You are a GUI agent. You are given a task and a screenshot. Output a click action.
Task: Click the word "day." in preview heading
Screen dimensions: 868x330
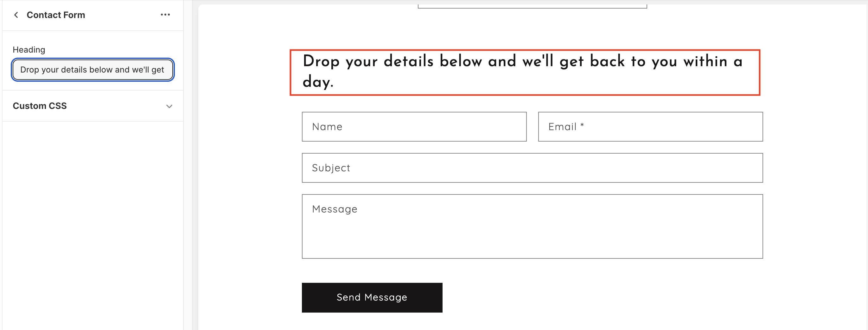318,82
